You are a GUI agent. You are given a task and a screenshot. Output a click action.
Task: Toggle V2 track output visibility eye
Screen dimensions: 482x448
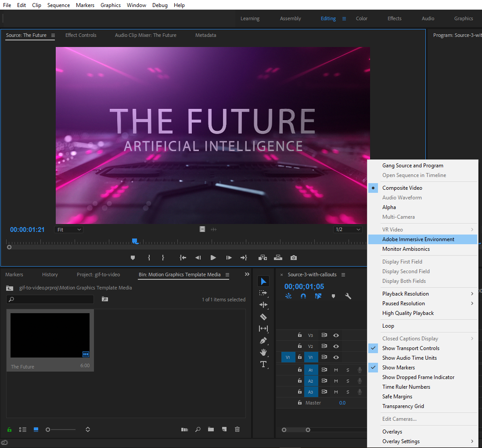(x=336, y=346)
